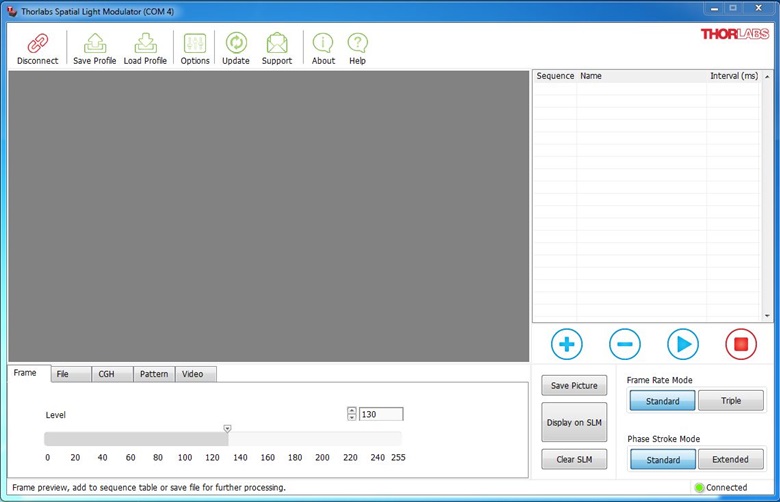Click the Save Picture button
Screen dimensions: 780x502
point(574,386)
